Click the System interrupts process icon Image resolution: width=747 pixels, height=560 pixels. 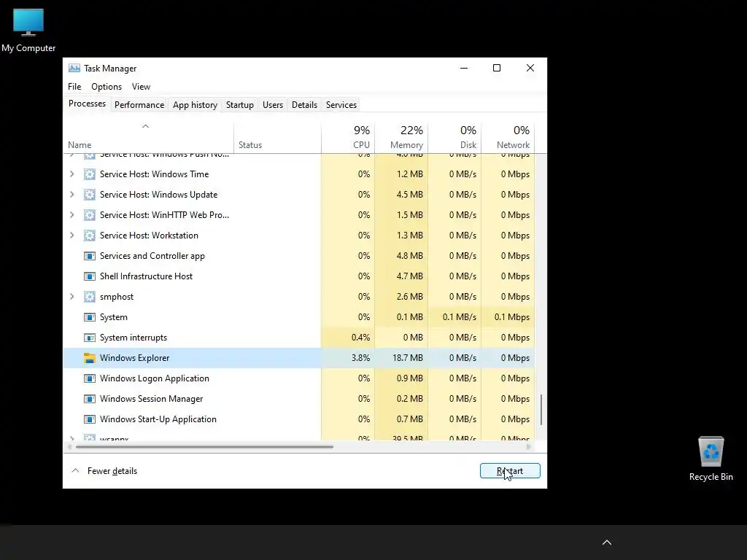click(x=89, y=338)
